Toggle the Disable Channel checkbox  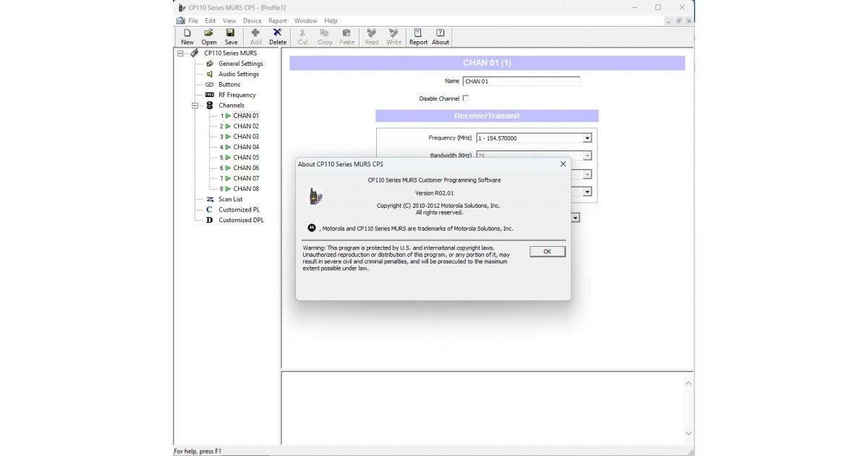pos(465,98)
